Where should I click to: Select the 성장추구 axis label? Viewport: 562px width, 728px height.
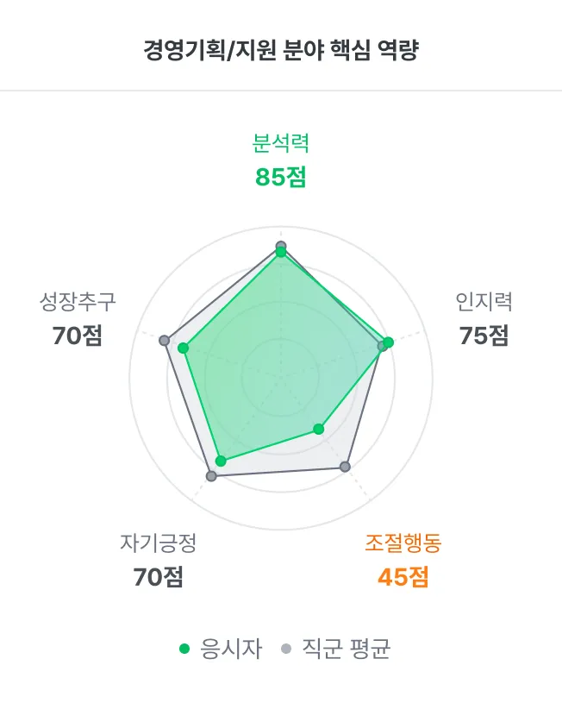pos(78,301)
